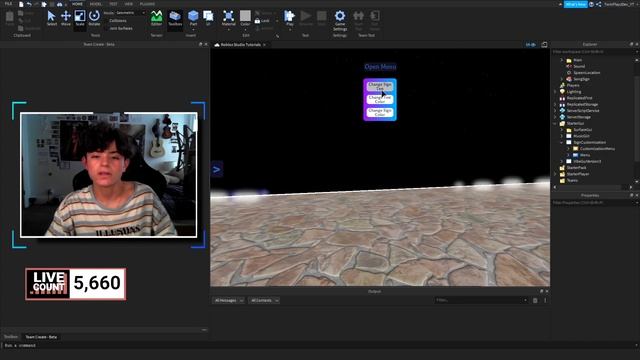Expand ReplicatedStorage in Explorer

pyautogui.click(x=555, y=104)
